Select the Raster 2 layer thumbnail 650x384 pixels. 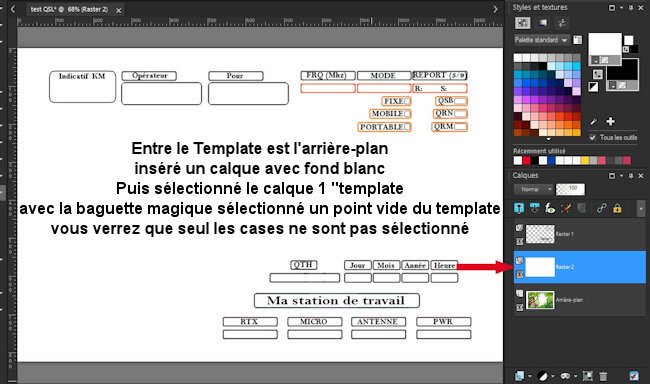click(x=540, y=267)
